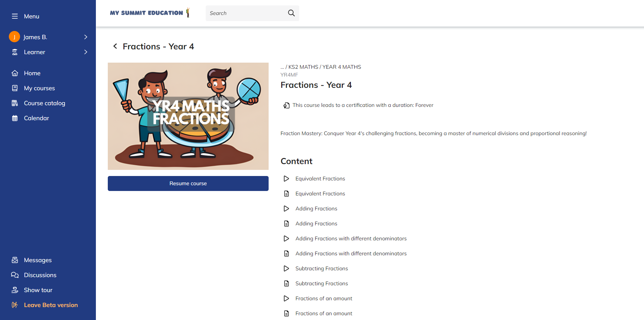Click the Equivalent Fractions video play icon
The height and width of the screenshot is (320, 644).
(286, 179)
